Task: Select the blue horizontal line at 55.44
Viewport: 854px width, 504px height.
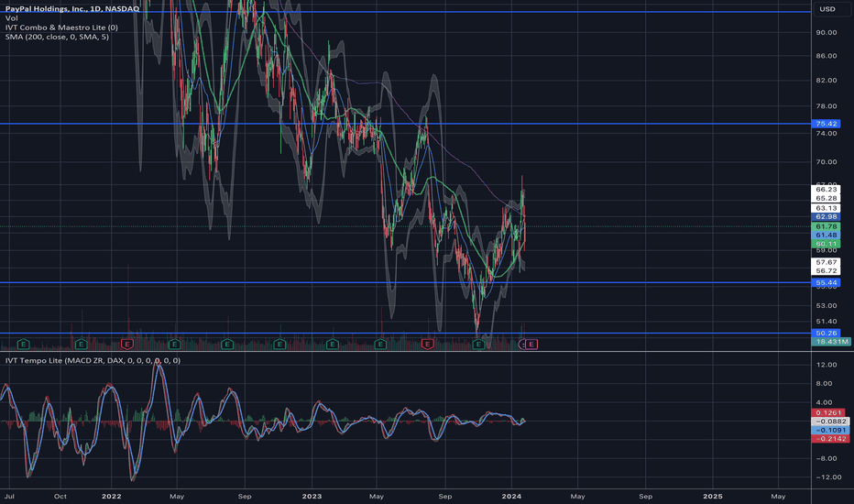Action: (405, 282)
